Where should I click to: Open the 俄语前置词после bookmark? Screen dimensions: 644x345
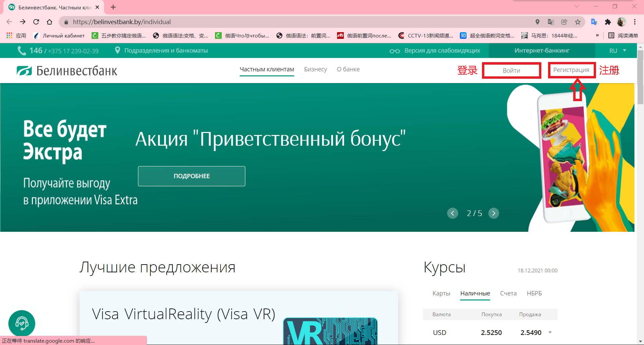click(x=364, y=36)
